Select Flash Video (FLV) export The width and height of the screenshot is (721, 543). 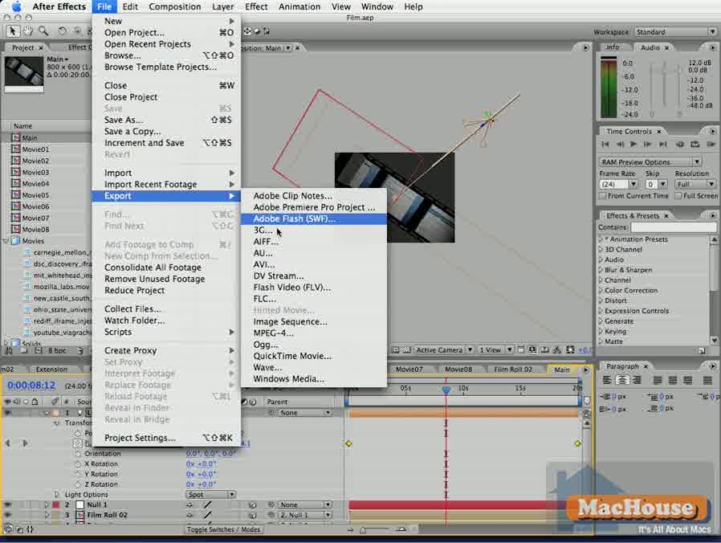click(x=313, y=287)
